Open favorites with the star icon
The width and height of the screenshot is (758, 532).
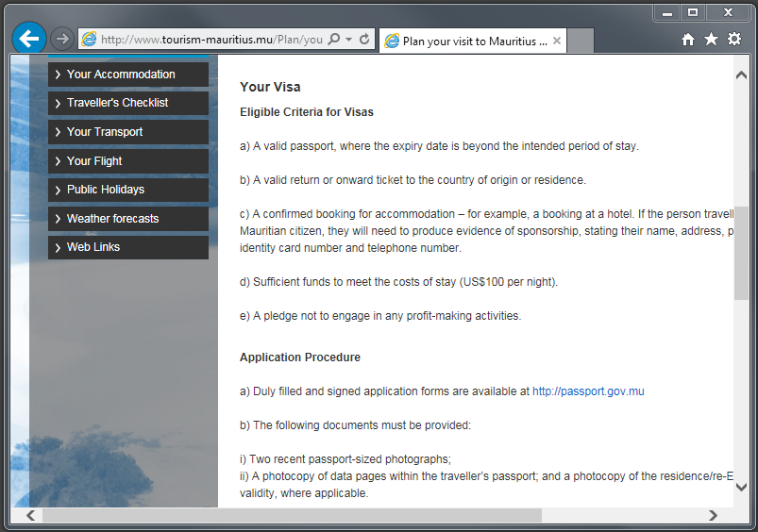[711, 39]
